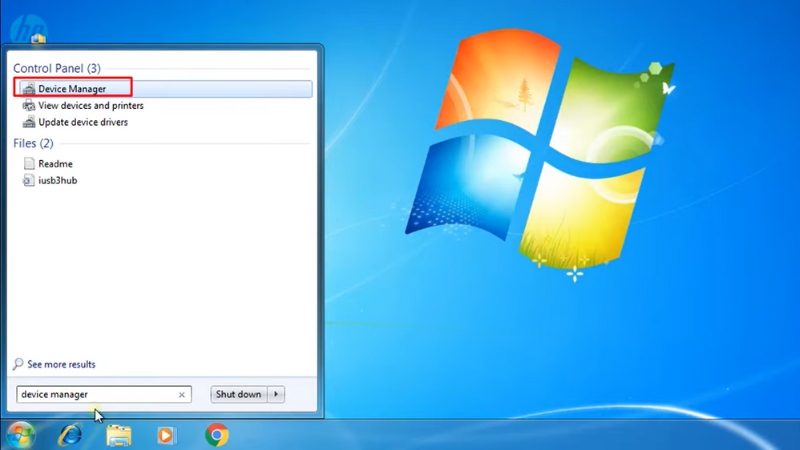800x450 pixels.
Task: Click the Device Manager result icon
Action: 29,89
